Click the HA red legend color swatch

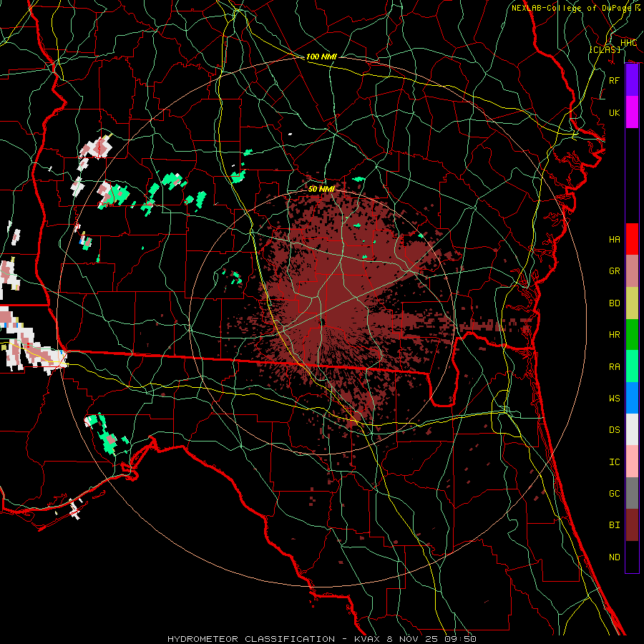[x=632, y=239]
